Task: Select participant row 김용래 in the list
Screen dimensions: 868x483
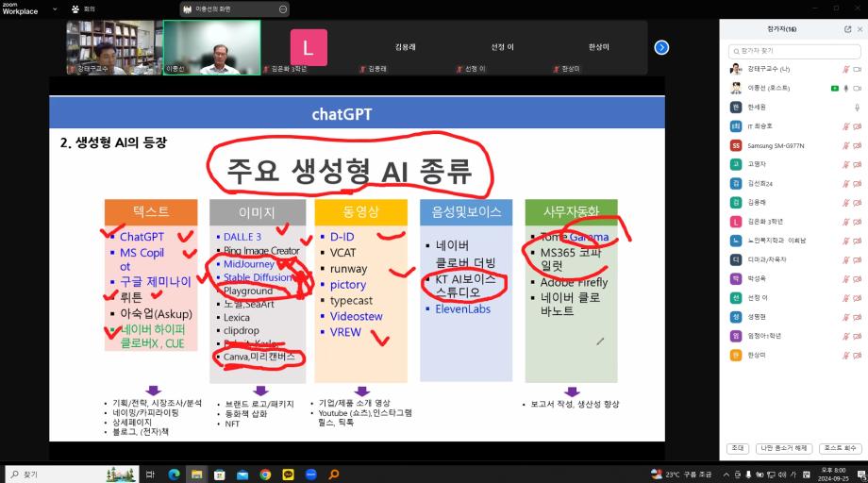Action: click(794, 203)
